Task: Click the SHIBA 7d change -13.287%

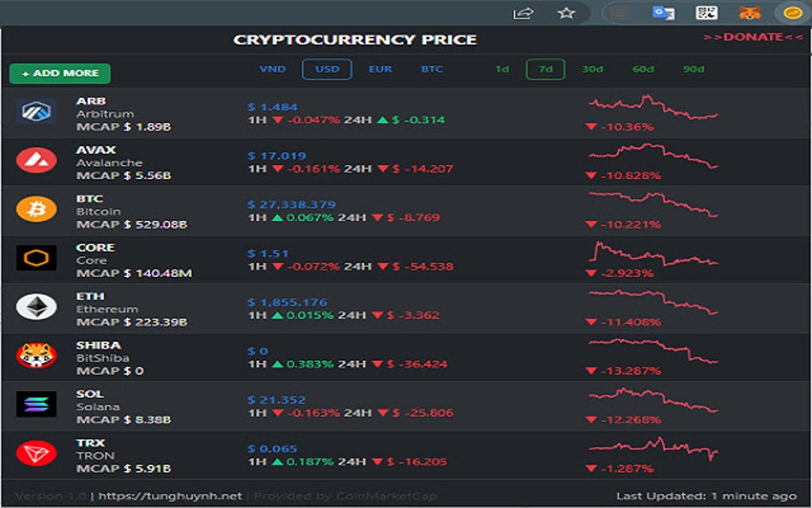Action: (623, 371)
